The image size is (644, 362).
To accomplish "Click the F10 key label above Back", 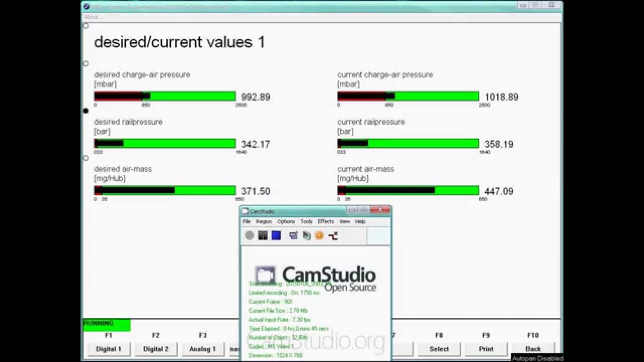I will coord(533,335).
